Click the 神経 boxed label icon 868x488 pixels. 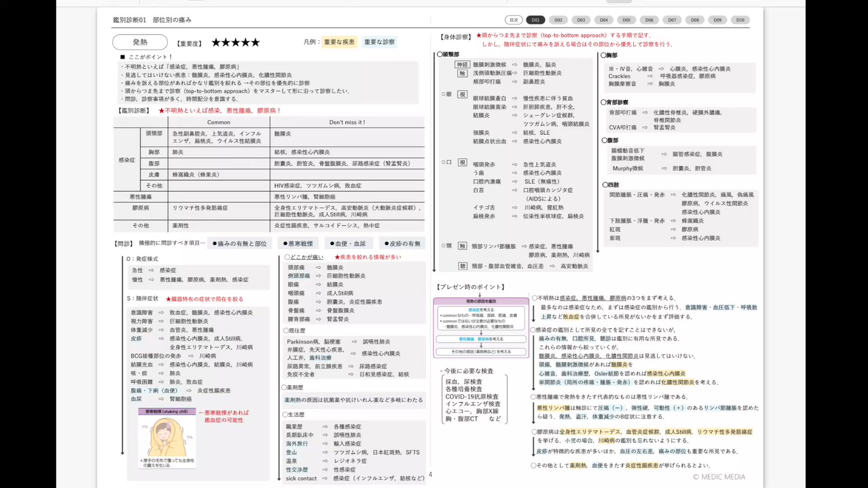click(462, 65)
